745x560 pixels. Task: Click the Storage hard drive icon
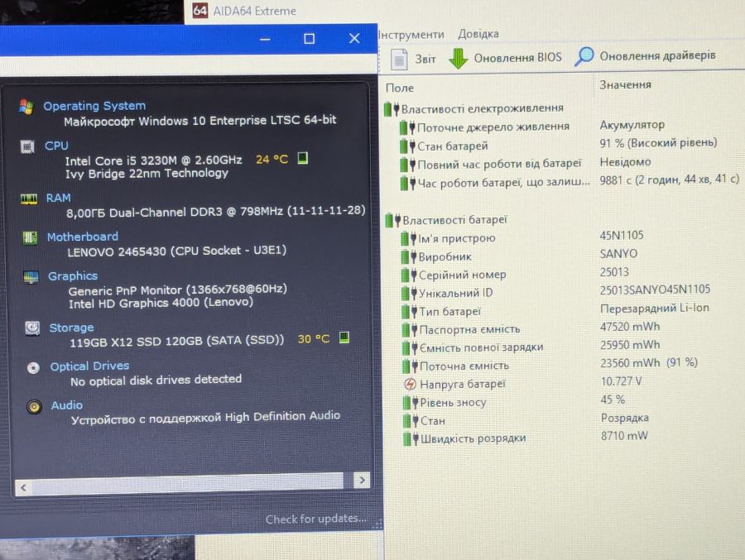tap(32, 328)
